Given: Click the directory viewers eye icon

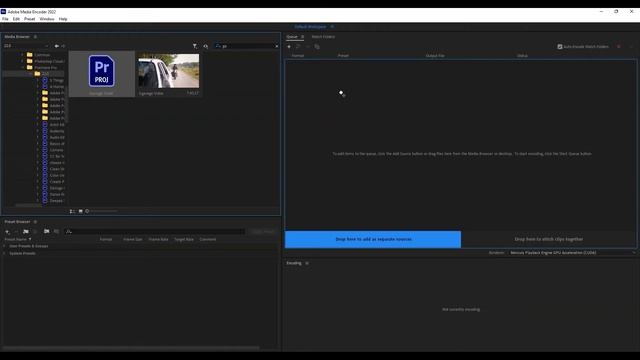Looking at the screenshot, I should pos(206,46).
